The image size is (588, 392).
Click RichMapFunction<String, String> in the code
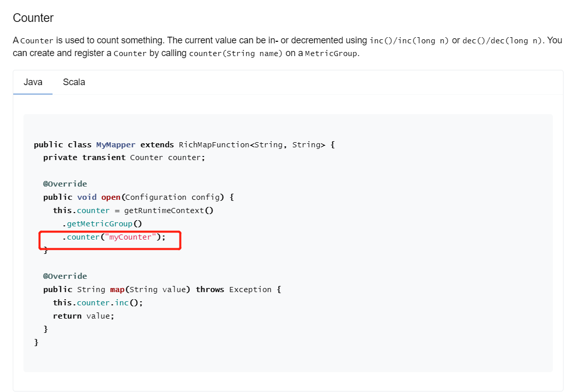pos(252,145)
